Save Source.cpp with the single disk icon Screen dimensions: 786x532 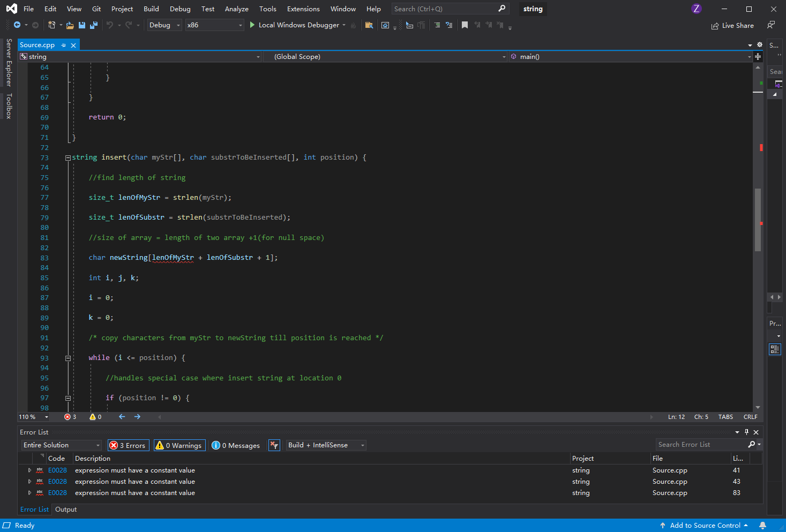(x=82, y=25)
